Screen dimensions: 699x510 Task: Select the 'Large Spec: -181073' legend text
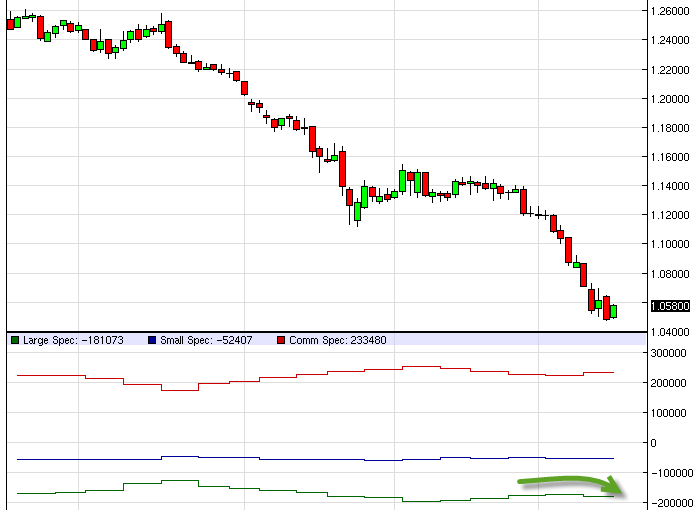click(x=73, y=340)
